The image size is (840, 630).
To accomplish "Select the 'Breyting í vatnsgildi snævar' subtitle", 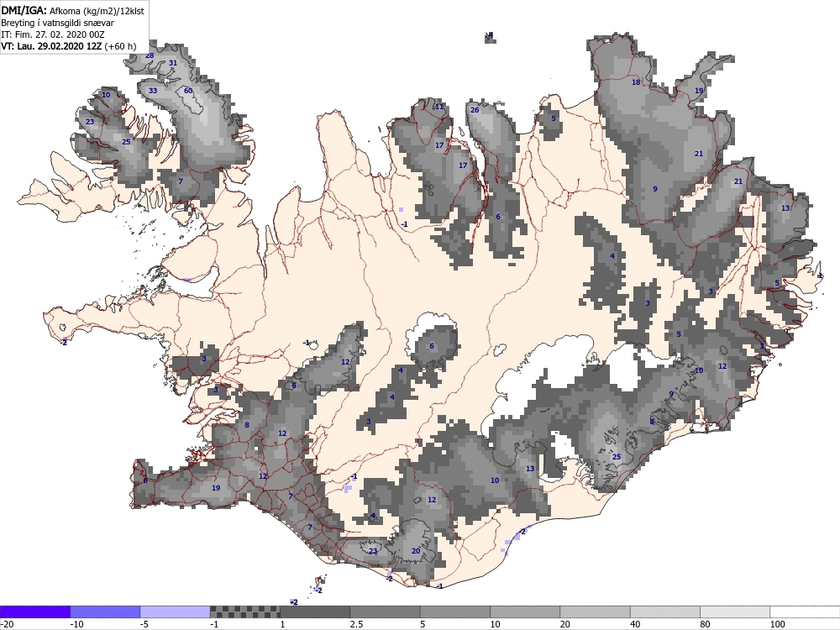I will pyautogui.click(x=57, y=23).
